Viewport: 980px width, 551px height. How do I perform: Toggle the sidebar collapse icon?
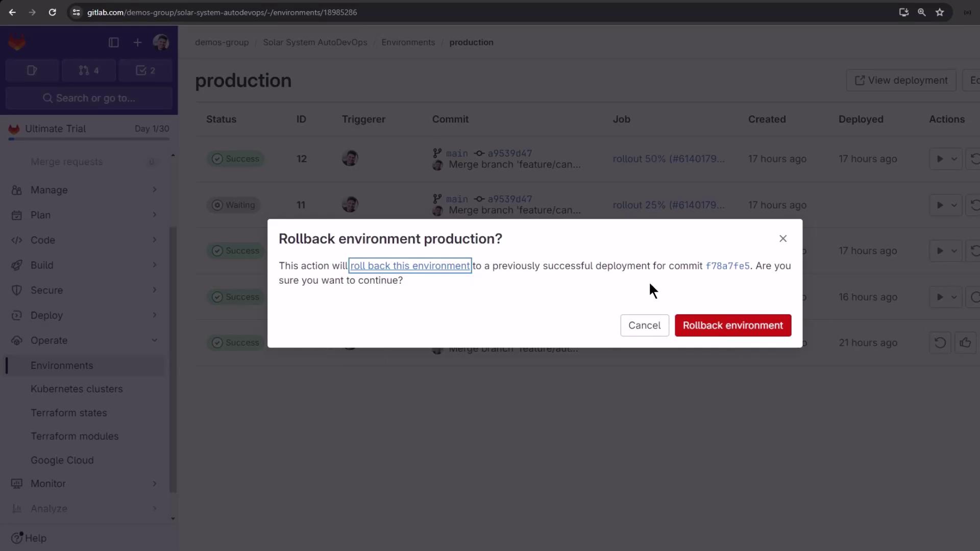pos(114,43)
